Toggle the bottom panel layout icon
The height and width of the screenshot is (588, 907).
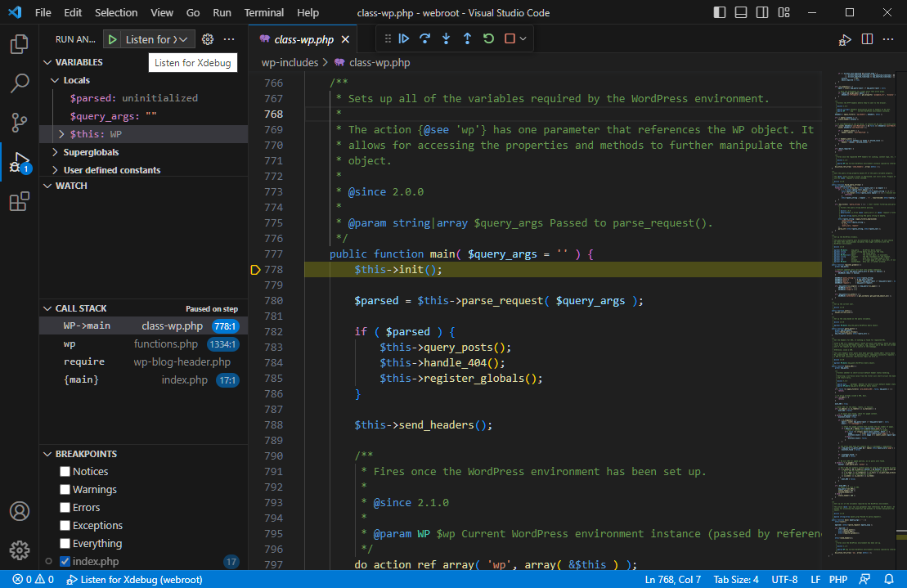coord(741,13)
